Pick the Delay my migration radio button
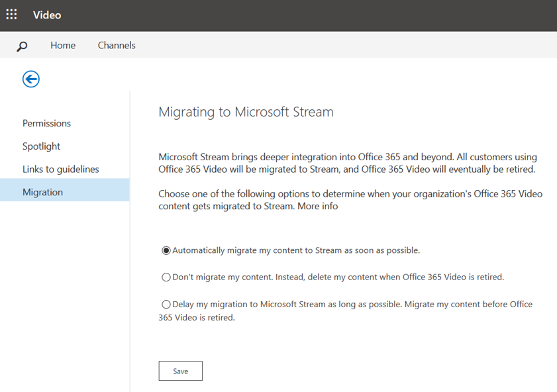Image resolution: width=557 pixels, height=392 pixels. point(166,305)
